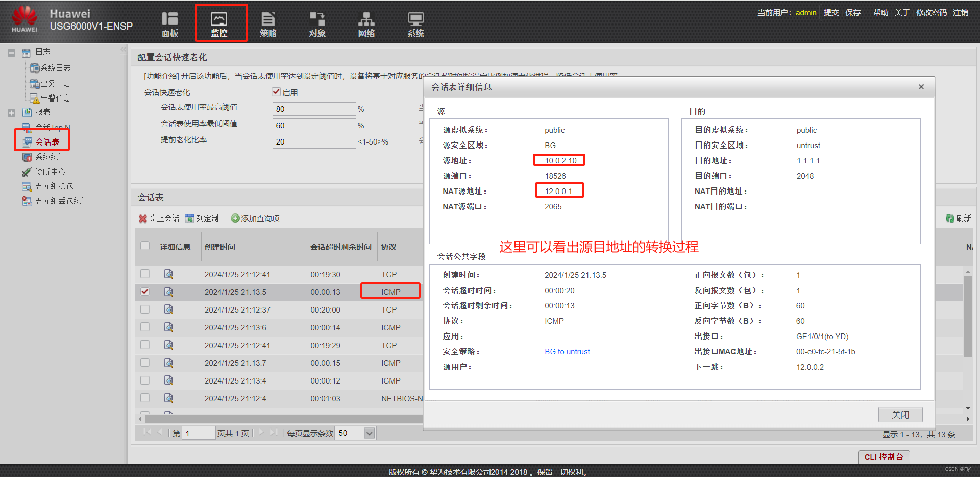View details of session created 21:13:6
This screenshot has height=477, width=980.
[x=168, y=327]
